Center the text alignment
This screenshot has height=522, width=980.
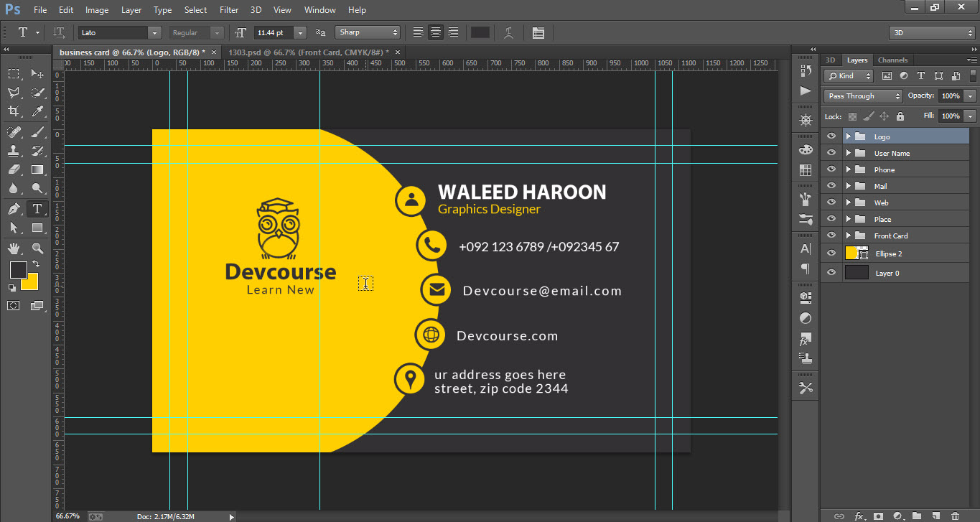tap(436, 32)
